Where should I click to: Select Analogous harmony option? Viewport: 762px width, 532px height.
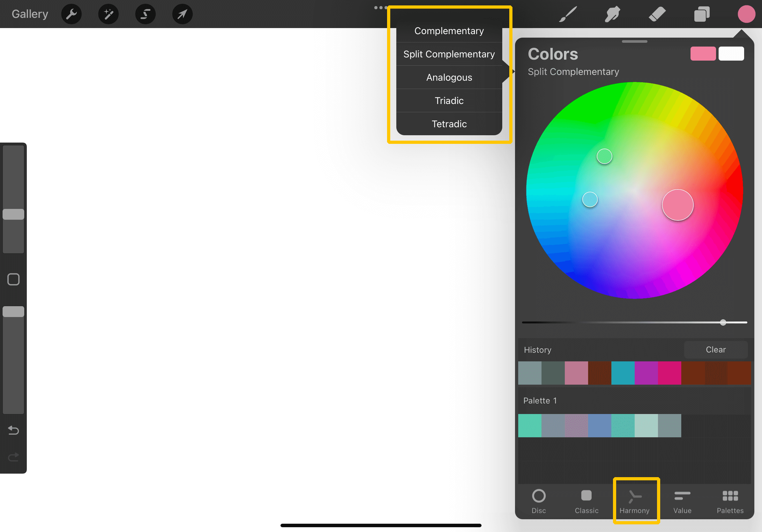tap(449, 77)
